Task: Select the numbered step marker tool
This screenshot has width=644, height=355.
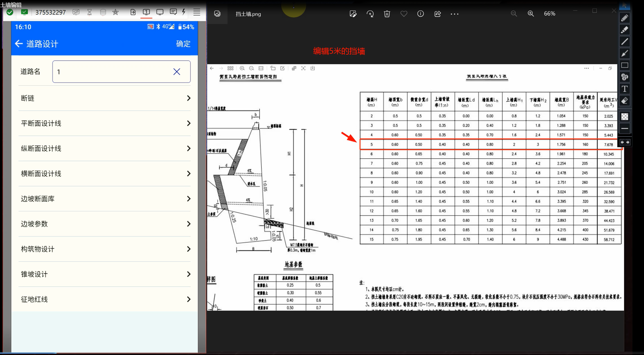Action: [x=625, y=77]
